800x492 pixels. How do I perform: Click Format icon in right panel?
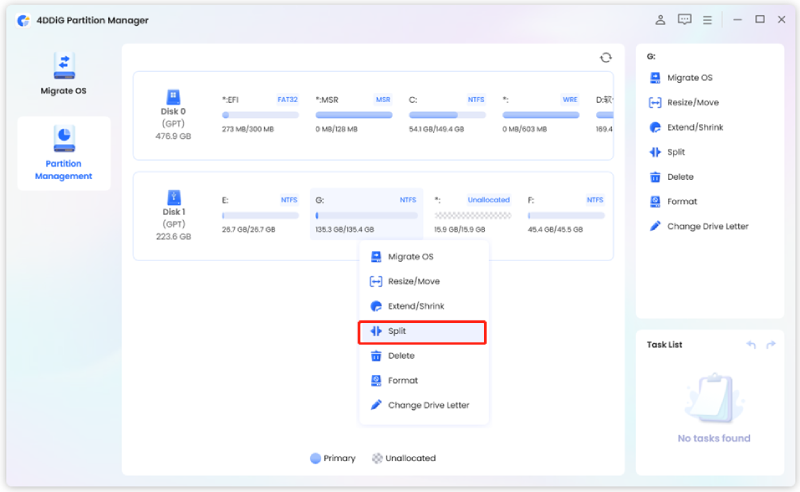click(x=655, y=202)
